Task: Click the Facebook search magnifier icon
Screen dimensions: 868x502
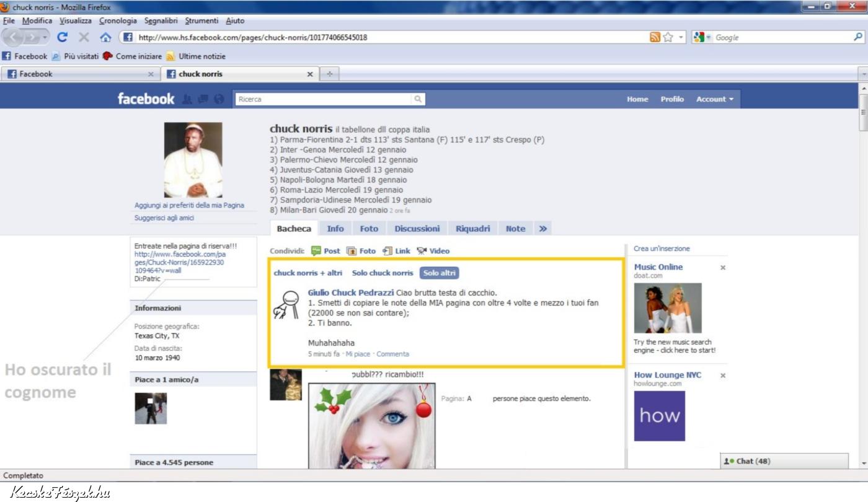Action: [418, 99]
